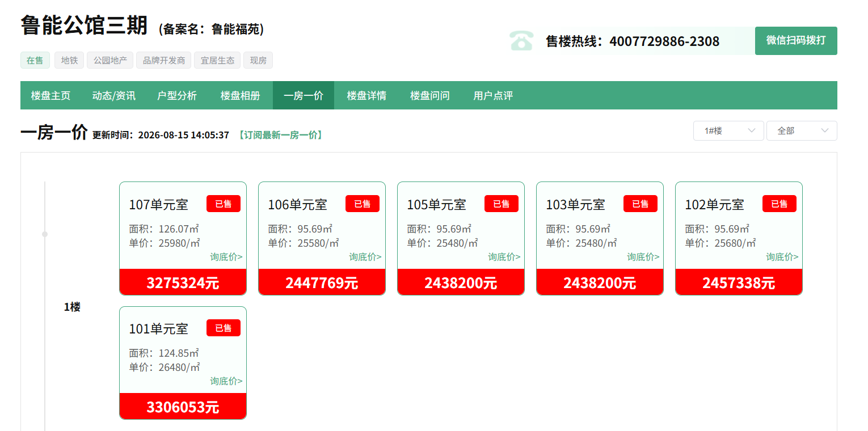
Task: Click 询底价 on the 107单元室 card
Action: click(226, 257)
